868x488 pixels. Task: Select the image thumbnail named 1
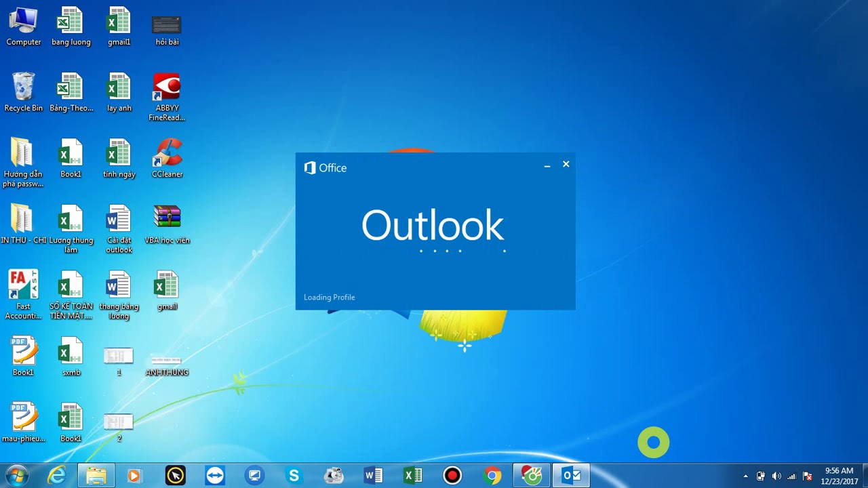(x=119, y=362)
